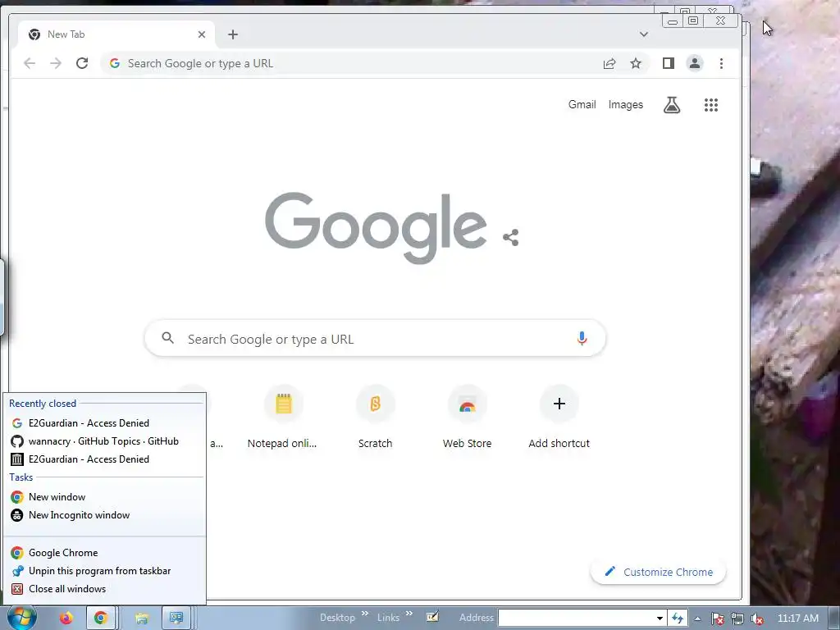Click the Action Center flag tray icon
The height and width of the screenshot is (630, 840).
[x=717, y=619]
